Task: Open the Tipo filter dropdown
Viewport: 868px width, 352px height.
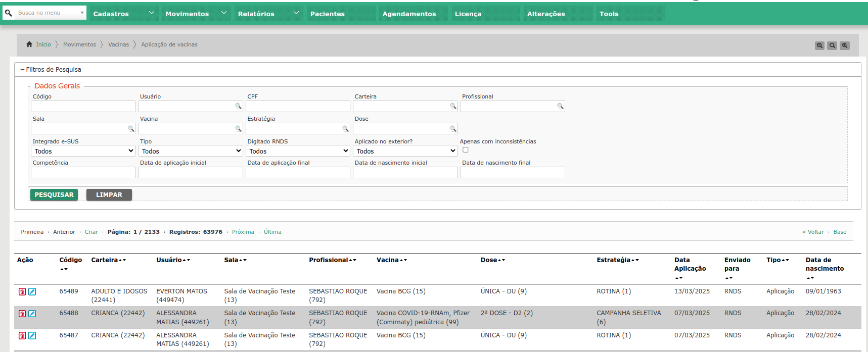Action: click(191, 151)
